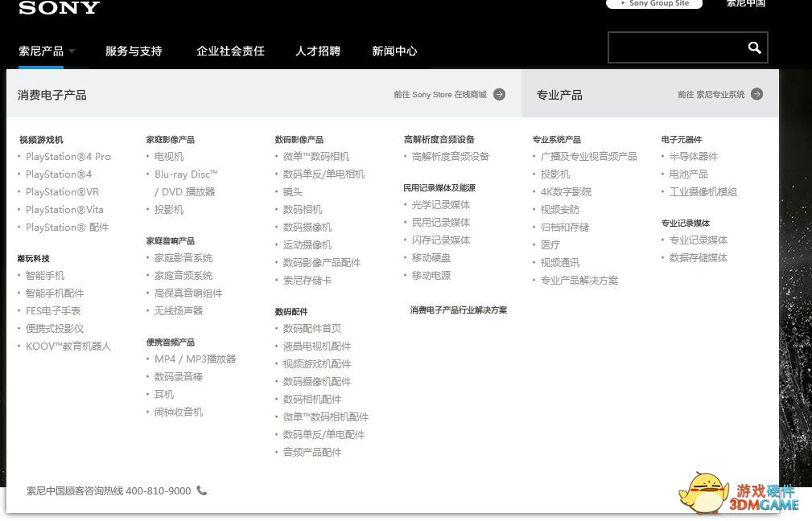812x521 pixels.
Task: Open the 人才招聘 menu
Action: click(x=318, y=51)
